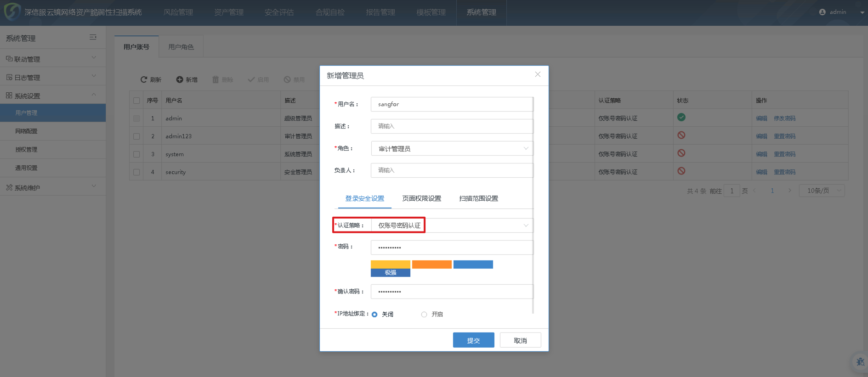Click the 确认密码 confirm password field
Screen dimensions: 868x377
[452, 292]
